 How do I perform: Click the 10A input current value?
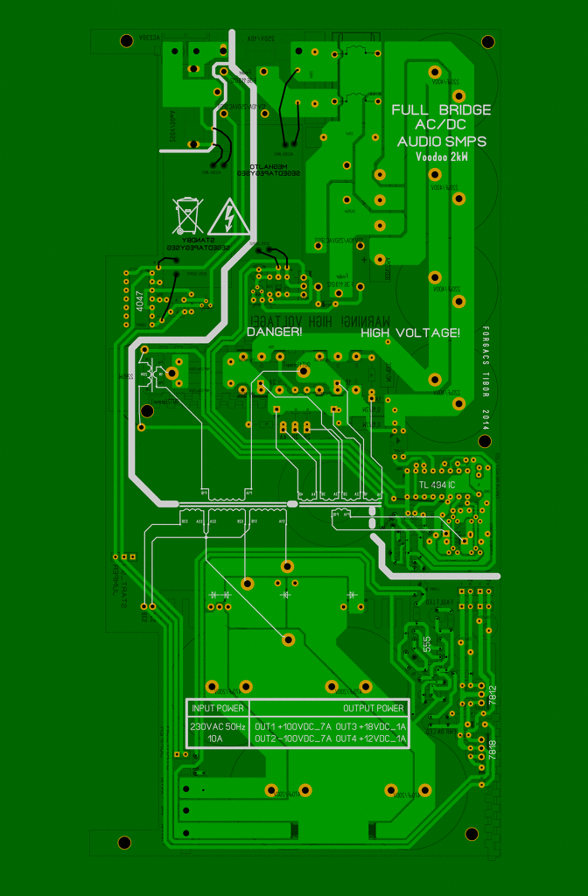215,738
